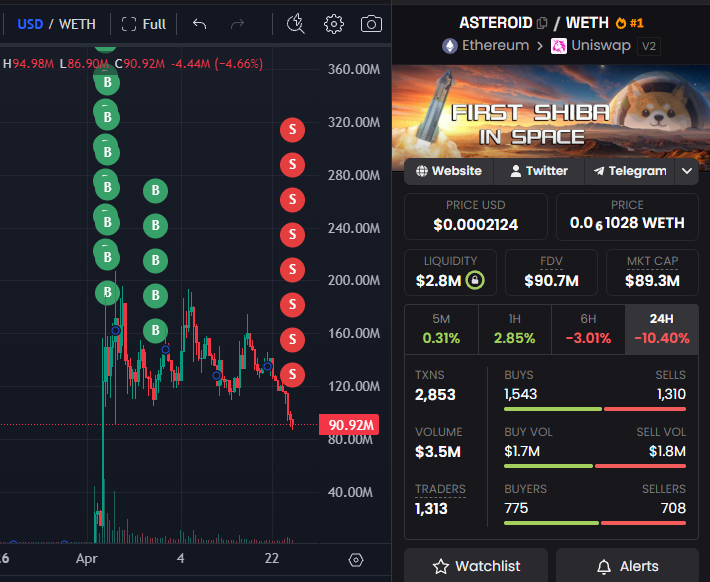
Task: Click the 90.92M current price label
Action: [x=349, y=425]
